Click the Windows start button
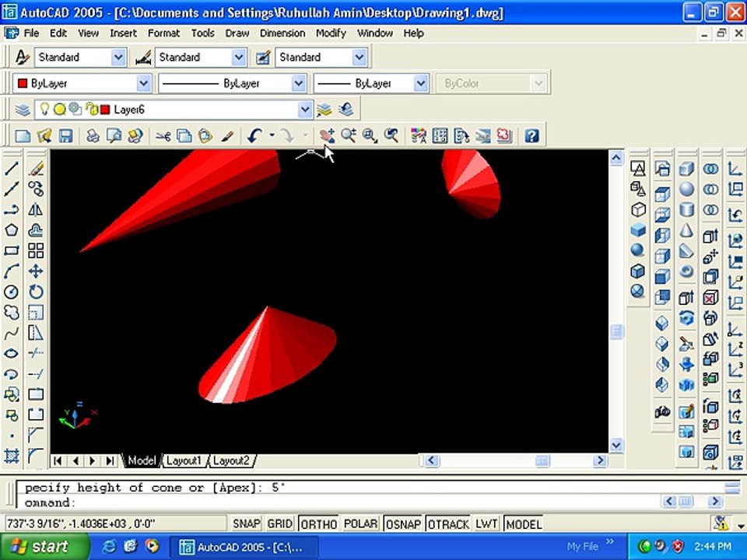The width and height of the screenshot is (747, 560). pos(44,546)
